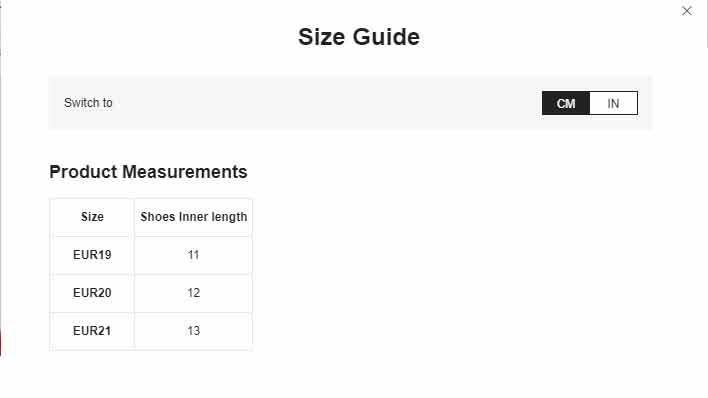Select the EUR19 size cell
Screen dimensions: 708x398
[92, 255]
